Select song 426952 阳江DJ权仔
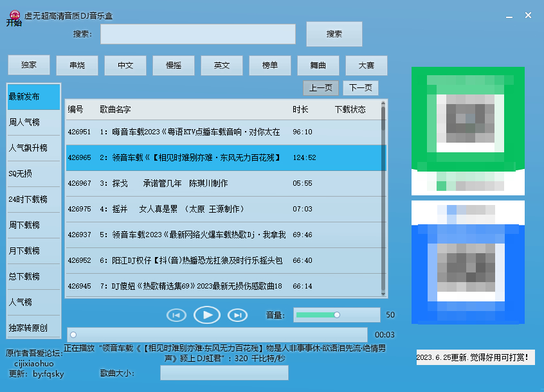Image resolution: width=544 pixels, height=392 pixels. tap(224, 260)
